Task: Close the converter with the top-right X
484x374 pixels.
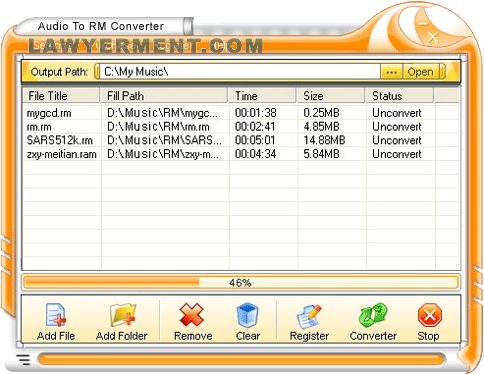Action: [x=433, y=37]
